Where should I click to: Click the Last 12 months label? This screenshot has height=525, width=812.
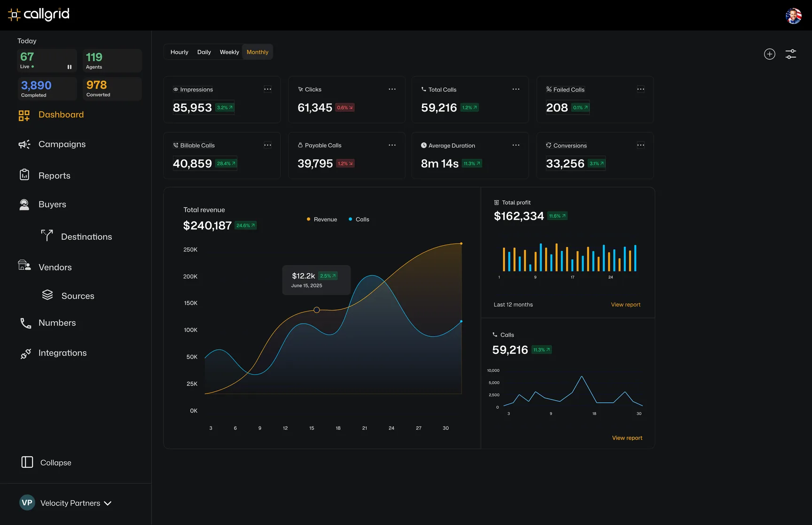513,305
